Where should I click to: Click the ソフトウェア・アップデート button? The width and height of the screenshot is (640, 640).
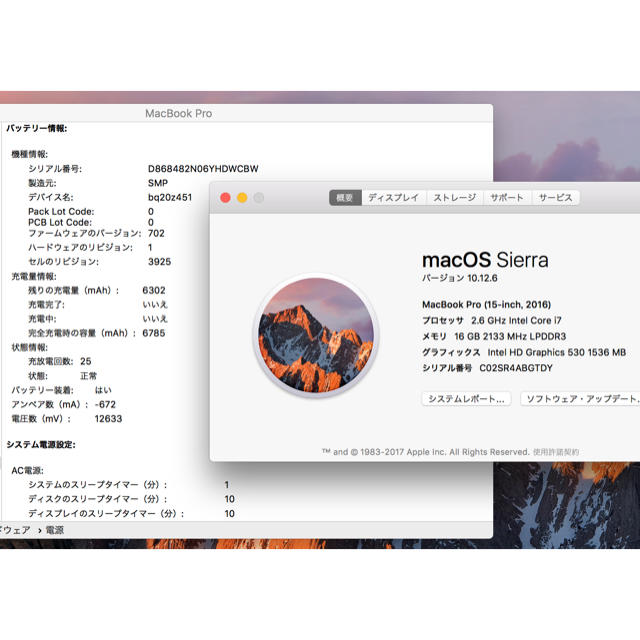point(580,399)
